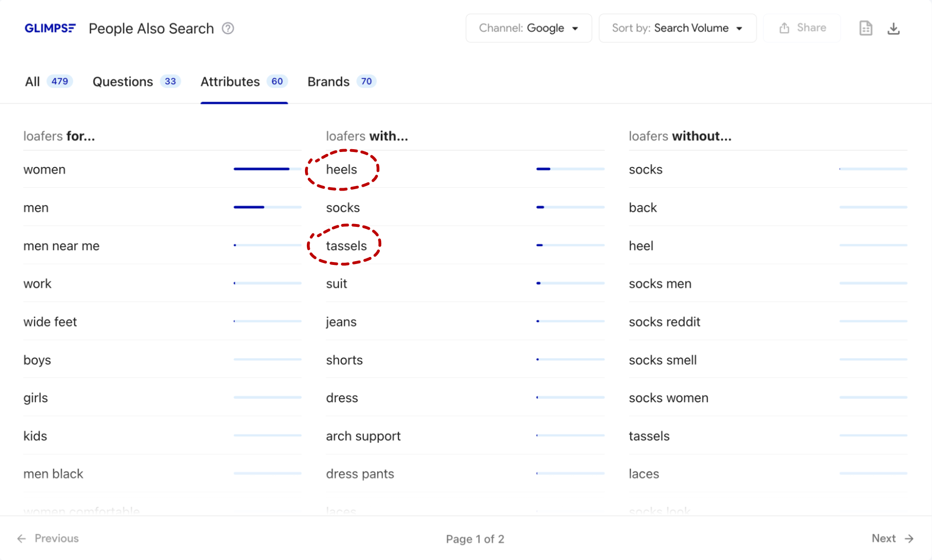Screen dimensions: 932x560
Task: Select 'arch support' keyword
Action: click(363, 436)
